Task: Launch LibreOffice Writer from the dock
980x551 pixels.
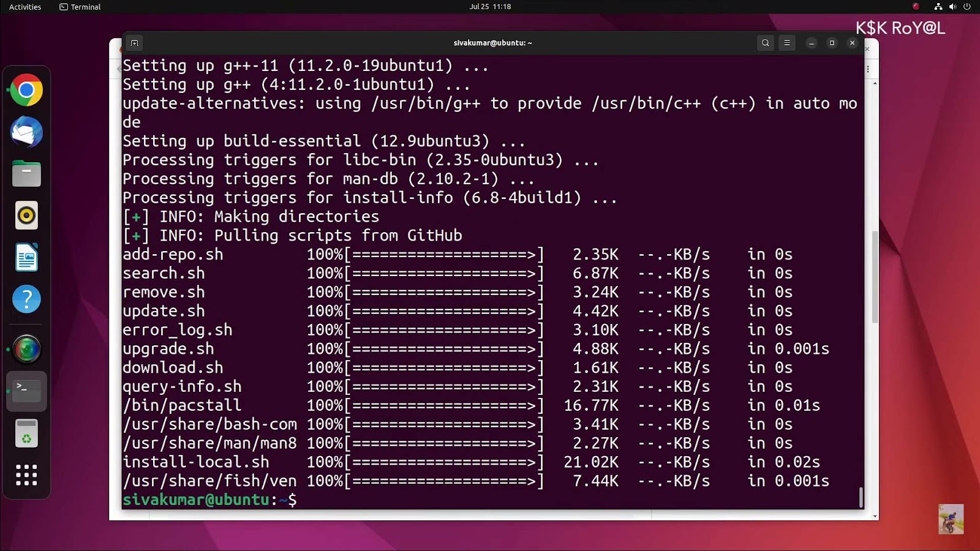Action: point(26,257)
